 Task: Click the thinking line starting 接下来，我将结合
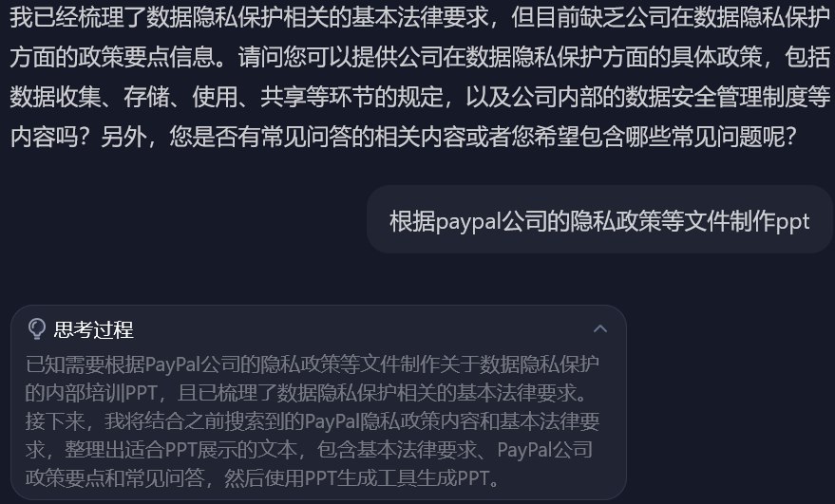point(313,421)
